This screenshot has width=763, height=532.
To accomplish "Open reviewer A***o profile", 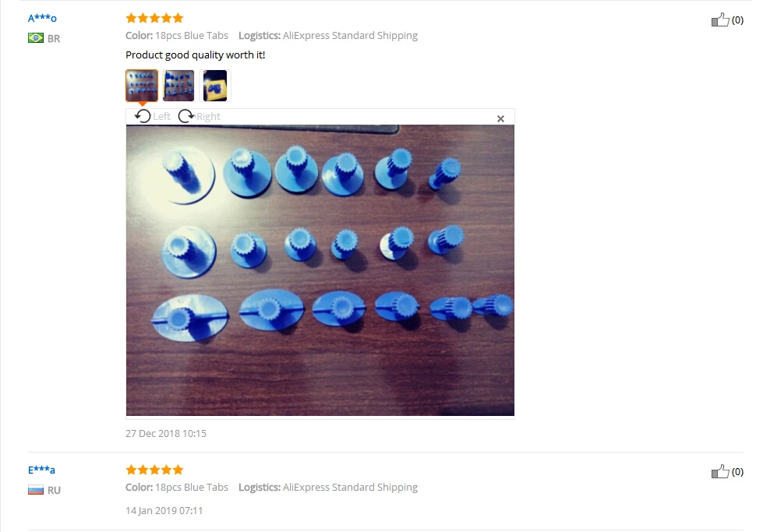I will [42, 19].
